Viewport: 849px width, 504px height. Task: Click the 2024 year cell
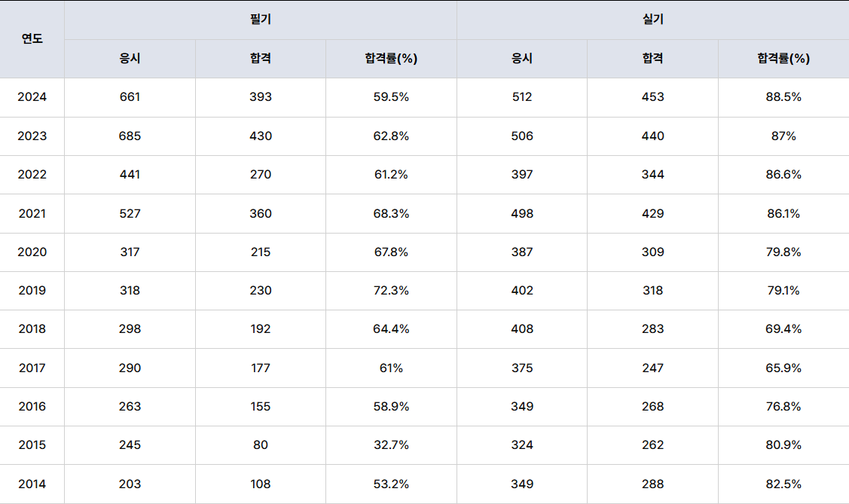pos(32,97)
